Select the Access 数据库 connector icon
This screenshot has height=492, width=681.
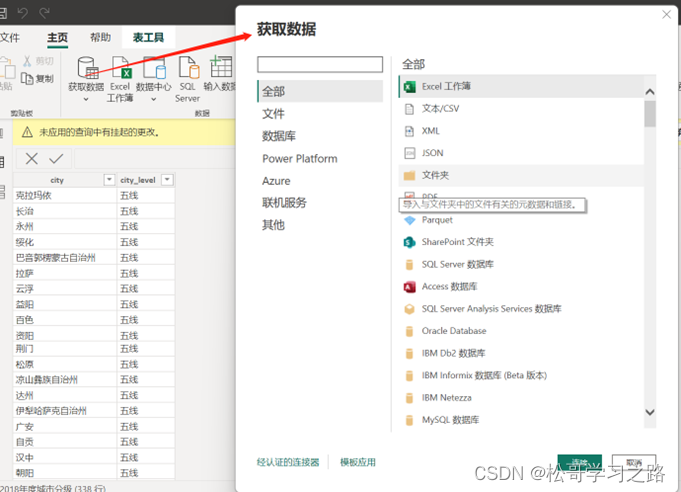point(409,287)
